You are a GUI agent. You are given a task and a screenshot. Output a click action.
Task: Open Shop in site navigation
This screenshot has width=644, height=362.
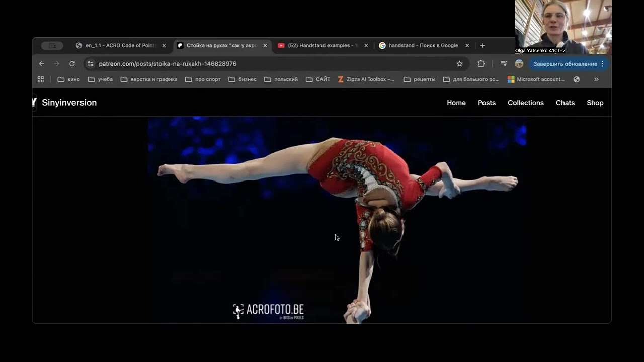595,103
